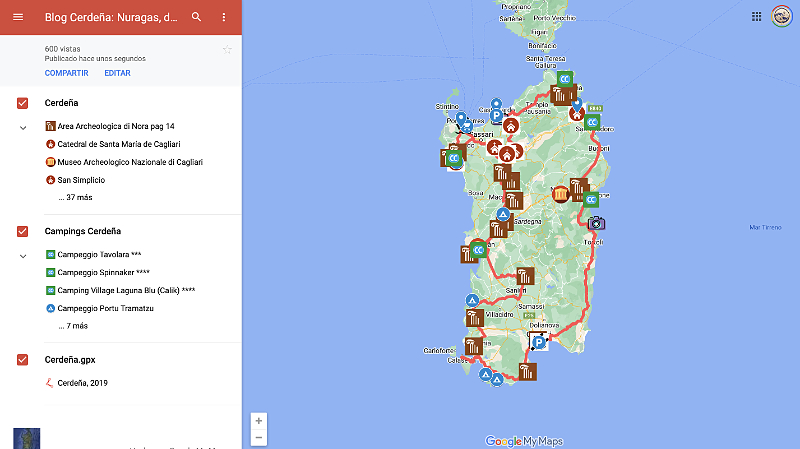This screenshot has width=800, height=449.
Task: Click the orange museum marker in Nuoro area
Action: 560,194
